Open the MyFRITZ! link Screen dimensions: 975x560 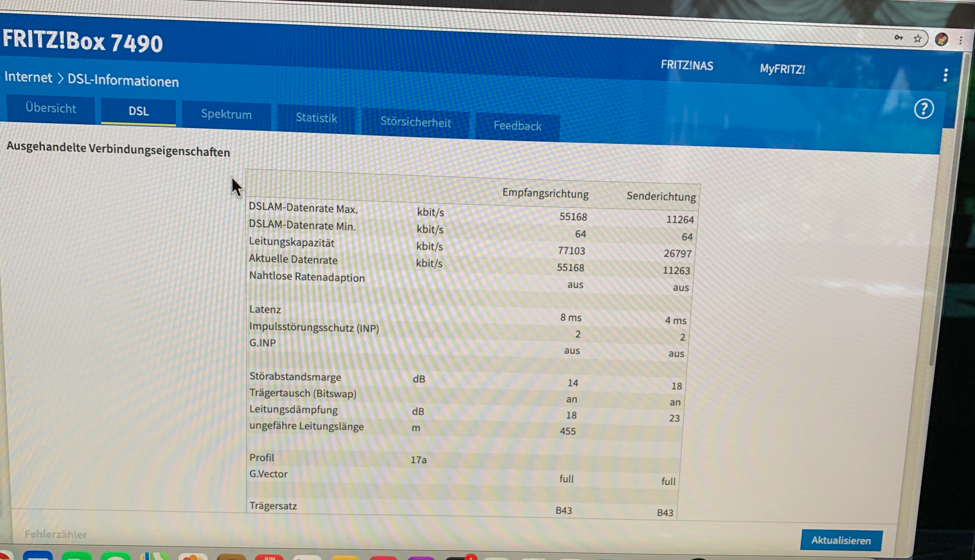(x=782, y=69)
